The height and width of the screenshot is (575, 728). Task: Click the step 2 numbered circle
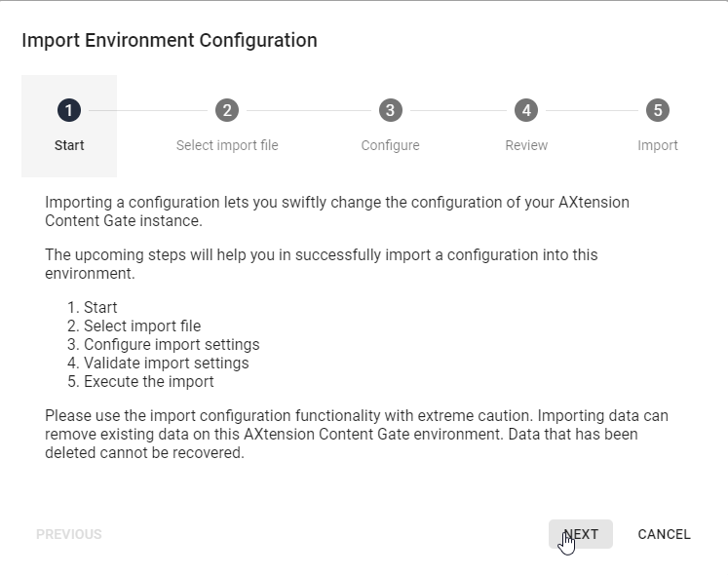coord(227,110)
